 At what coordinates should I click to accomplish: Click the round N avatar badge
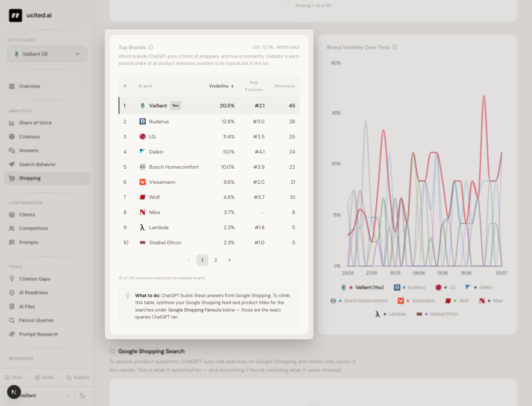[14, 392]
